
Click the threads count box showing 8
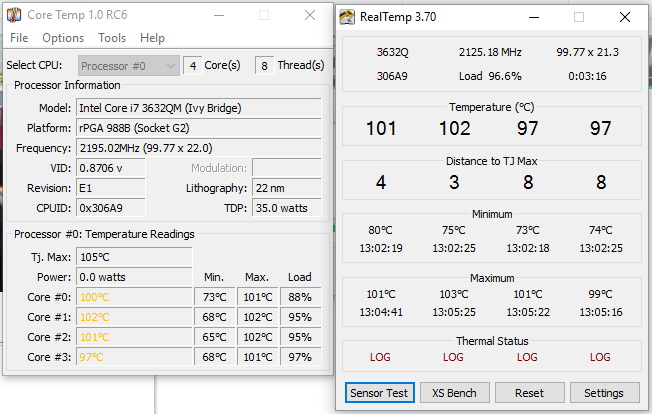click(264, 66)
